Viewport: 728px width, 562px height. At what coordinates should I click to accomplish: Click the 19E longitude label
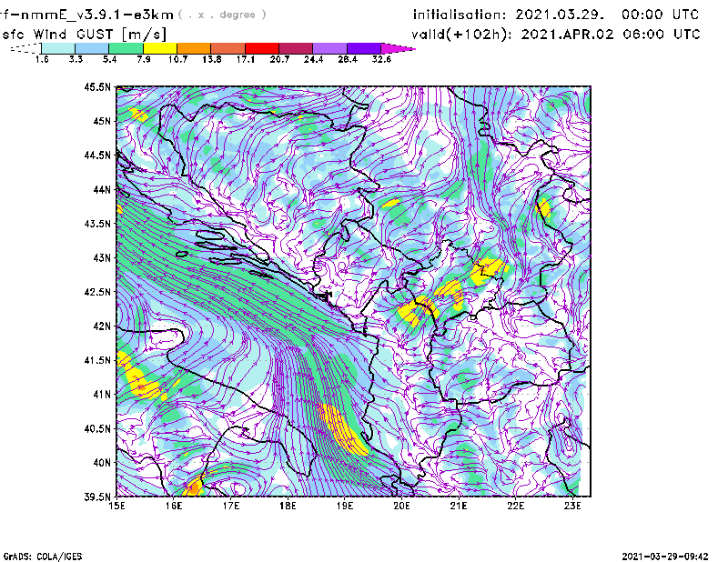pyautogui.click(x=345, y=506)
